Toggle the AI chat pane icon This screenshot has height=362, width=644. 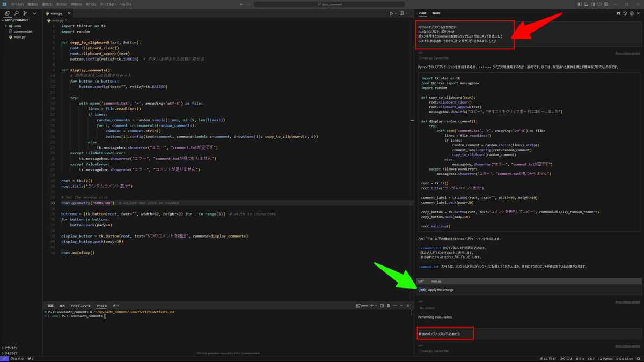[x=599, y=4]
